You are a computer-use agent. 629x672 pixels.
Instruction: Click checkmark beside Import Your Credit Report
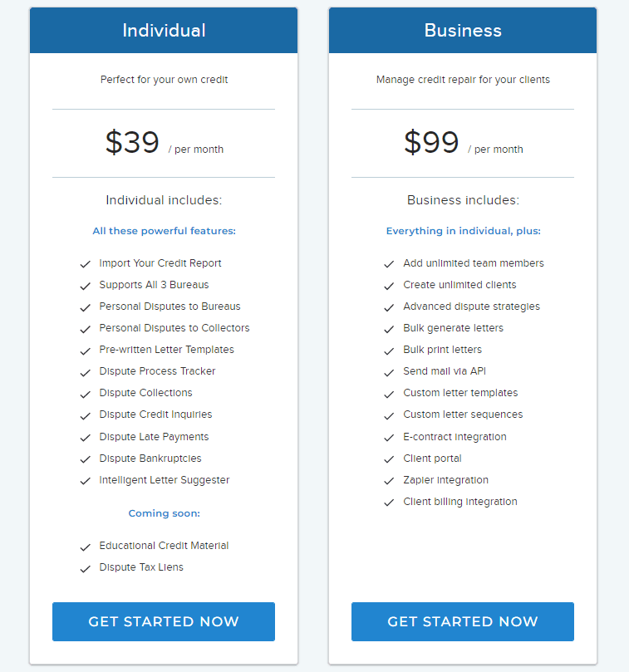[x=86, y=264]
